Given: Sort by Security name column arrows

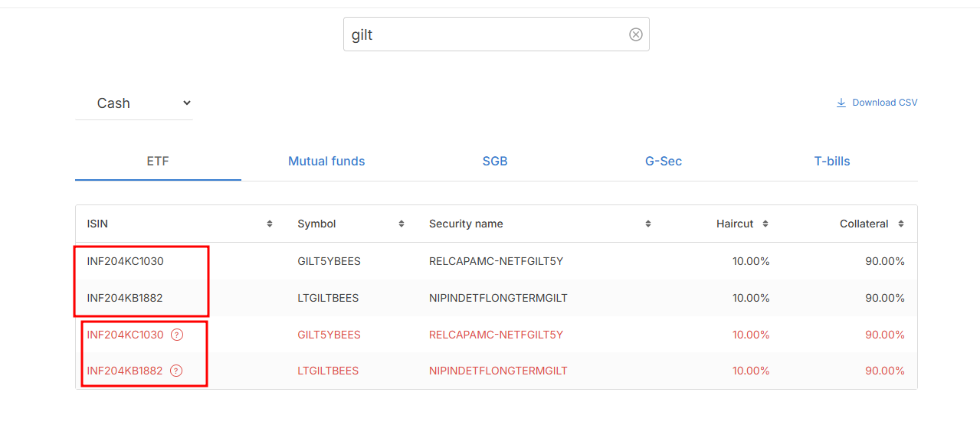Looking at the screenshot, I should 648,224.
